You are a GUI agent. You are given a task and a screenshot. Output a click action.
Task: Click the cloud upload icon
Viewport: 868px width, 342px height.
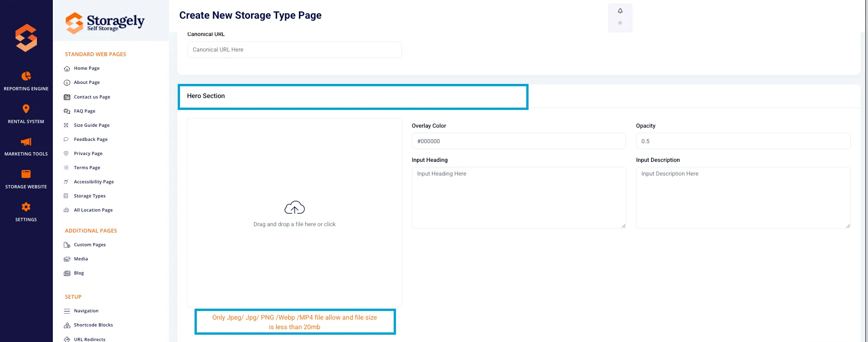pos(294,207)
